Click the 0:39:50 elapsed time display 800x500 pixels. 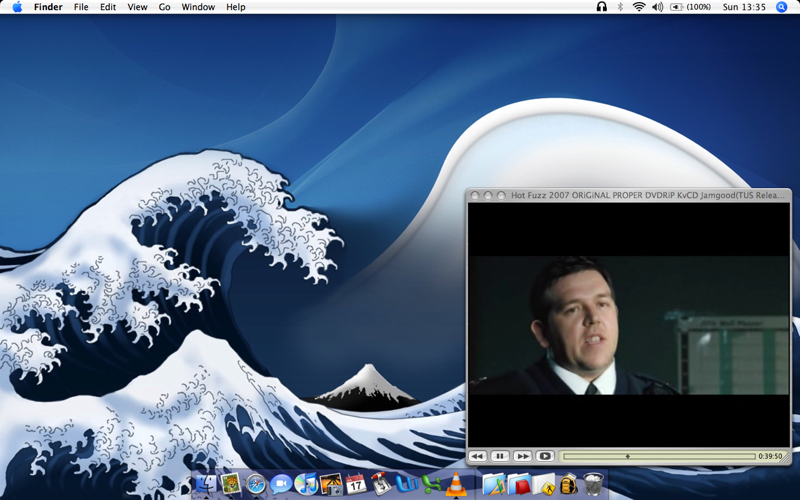[x=770, y=456]
